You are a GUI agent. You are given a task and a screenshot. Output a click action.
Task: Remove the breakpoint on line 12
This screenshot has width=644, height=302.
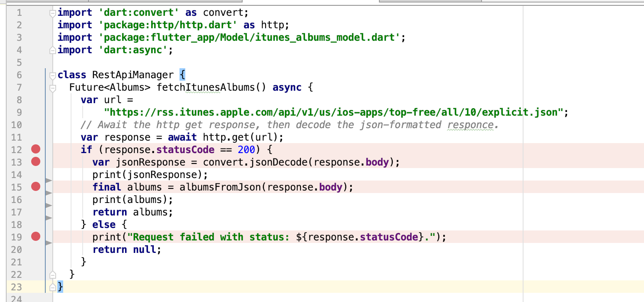click(36, 149)
